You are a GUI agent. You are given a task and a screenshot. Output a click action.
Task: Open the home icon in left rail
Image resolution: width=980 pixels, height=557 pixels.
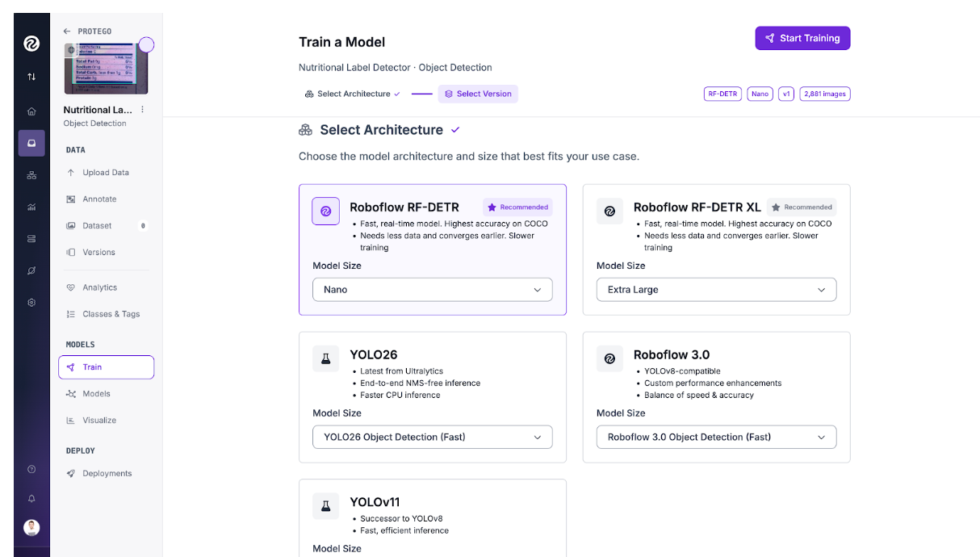(31, 111)
